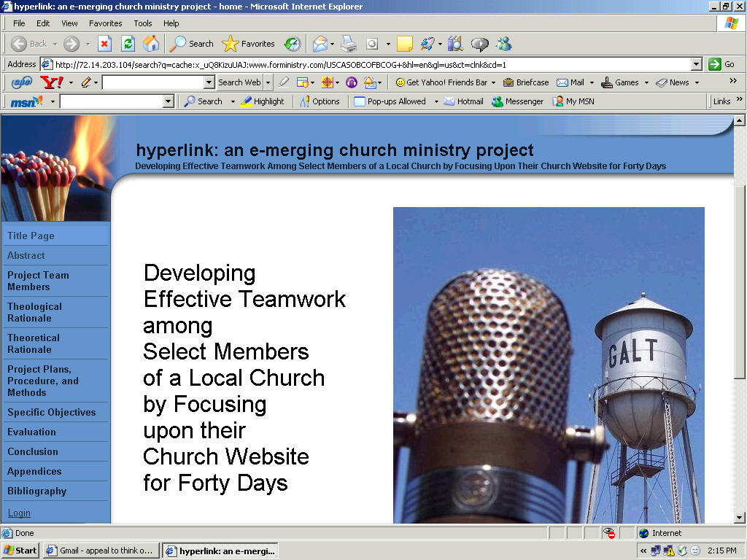Click the Search Web button
This screenshot has width=747, height=560.
(239, 82)
